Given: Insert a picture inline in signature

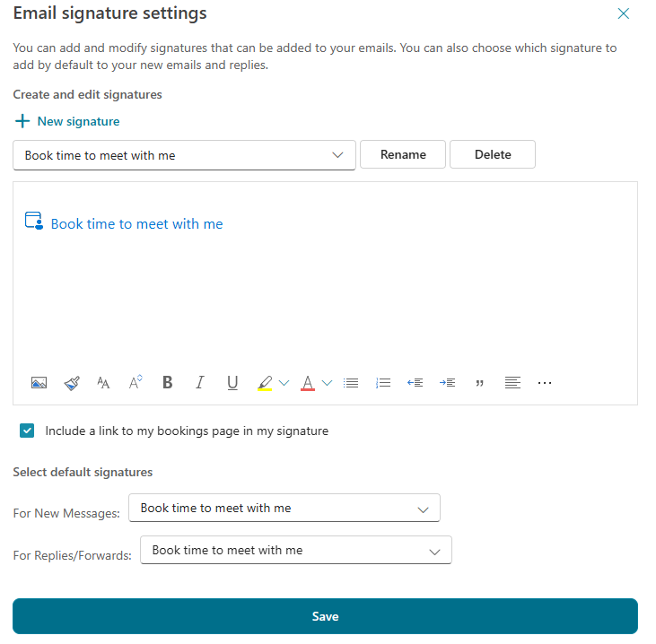Looking at the screenshot, I should [x=39, y=383].
